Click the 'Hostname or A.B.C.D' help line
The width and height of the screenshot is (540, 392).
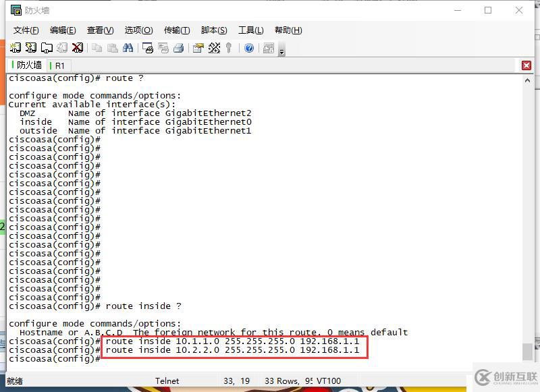click(x=213, y=333)
